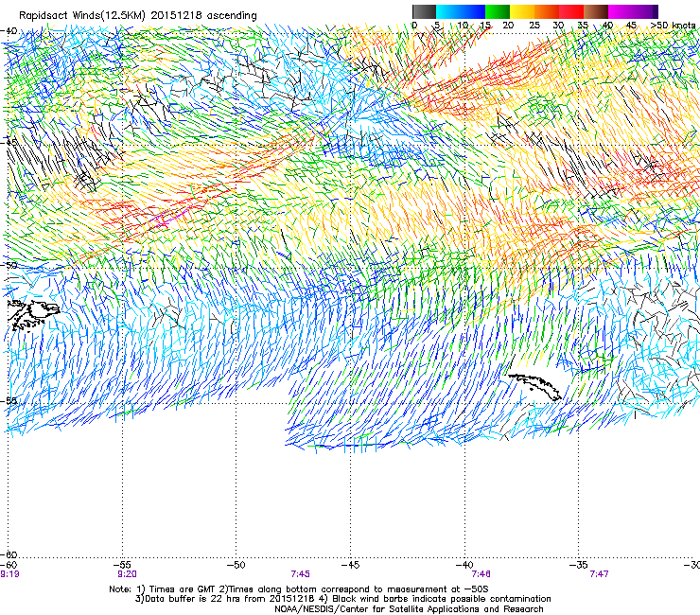Click the Rapidscat Winds chart title
The height and width of the screenshot is (615, 700).
[138, 15]
